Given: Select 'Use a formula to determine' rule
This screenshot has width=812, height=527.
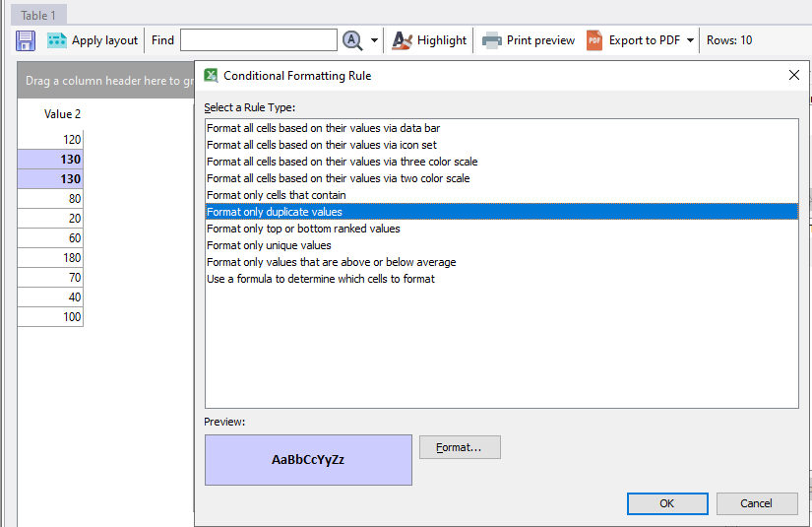Looking at the screenshot, I should click(320, 279).
